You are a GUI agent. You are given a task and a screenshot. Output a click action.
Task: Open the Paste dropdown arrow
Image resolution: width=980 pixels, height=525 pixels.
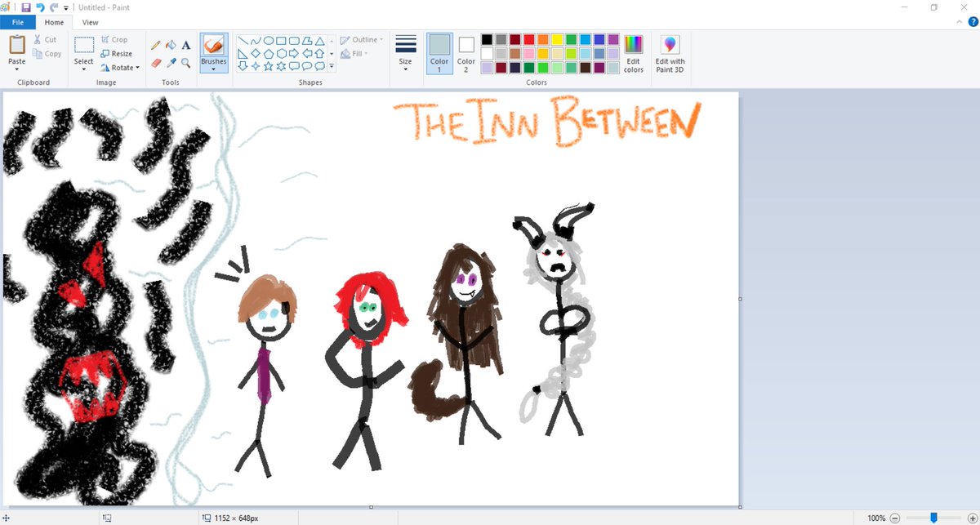click(x=16, y=69)
